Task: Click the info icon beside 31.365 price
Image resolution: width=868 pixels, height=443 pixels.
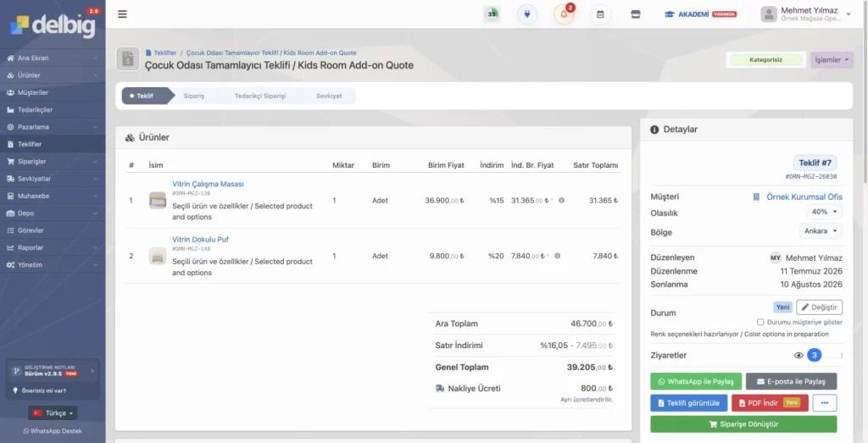Action: pyautogui.click(x=561, y=200)
